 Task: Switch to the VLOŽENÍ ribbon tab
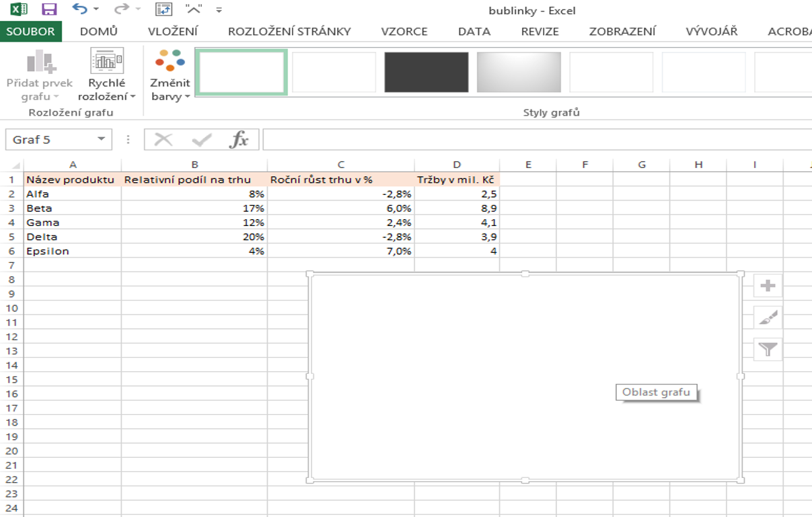tap(173, 31)
